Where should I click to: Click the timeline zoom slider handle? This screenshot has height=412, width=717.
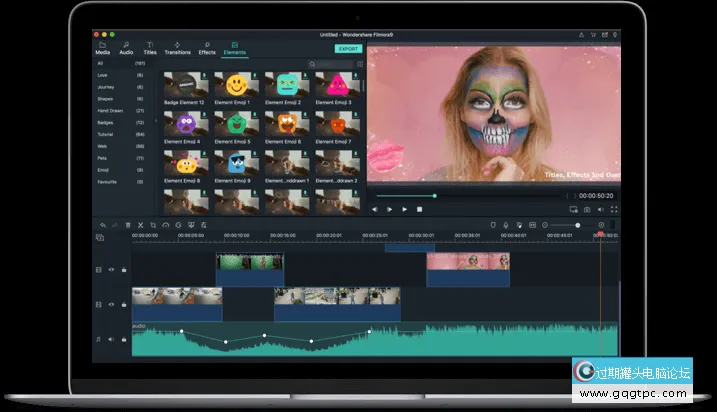tap(577, 225)
